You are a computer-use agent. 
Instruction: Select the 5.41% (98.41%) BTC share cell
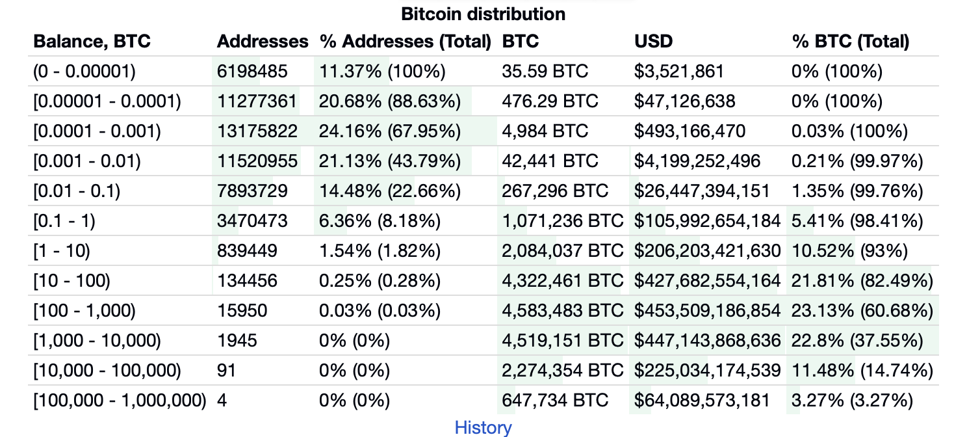857,221
